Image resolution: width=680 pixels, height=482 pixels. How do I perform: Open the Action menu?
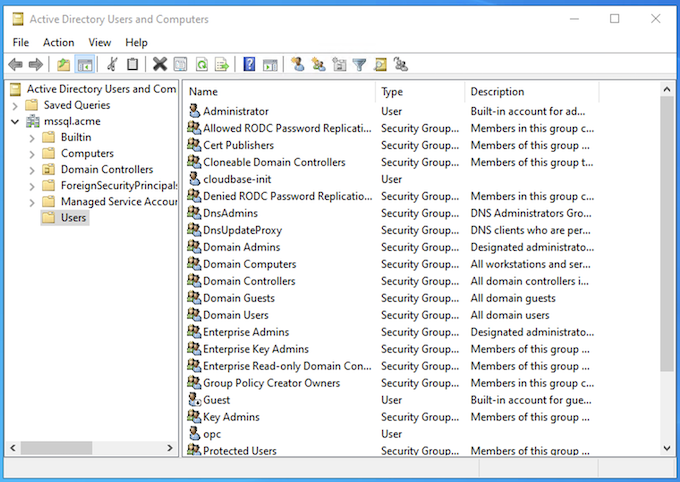click(x=59, y=43)
